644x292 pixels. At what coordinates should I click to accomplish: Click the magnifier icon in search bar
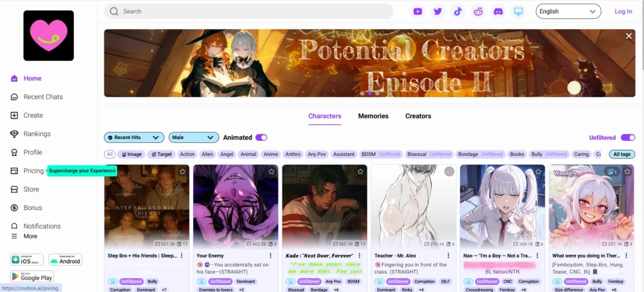114,11
